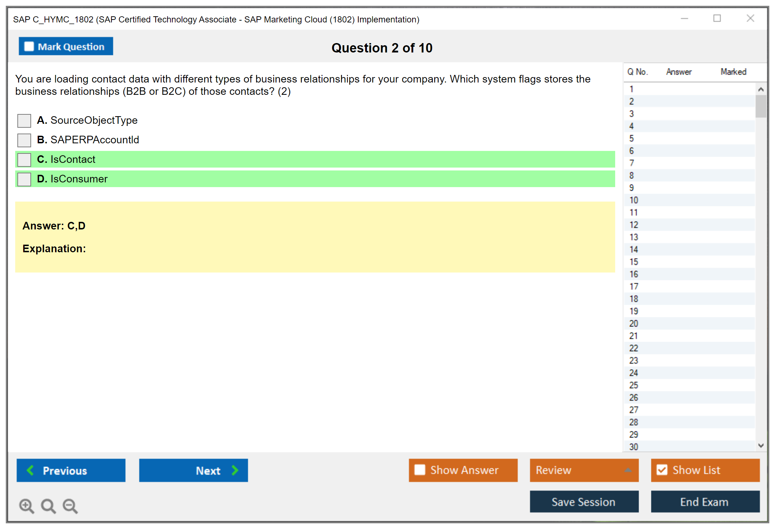
Task: Uncheck the Show List checkbox
Action: click(x=662, y=470)
